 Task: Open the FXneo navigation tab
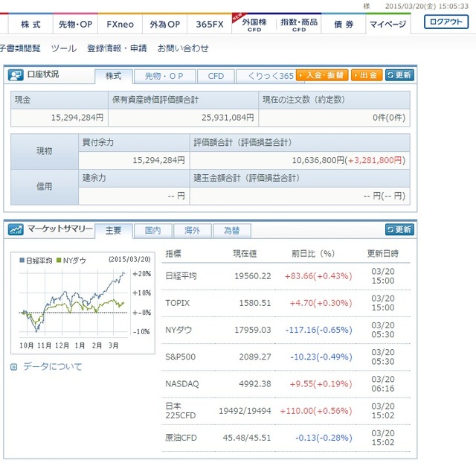[x=120, y=24]
